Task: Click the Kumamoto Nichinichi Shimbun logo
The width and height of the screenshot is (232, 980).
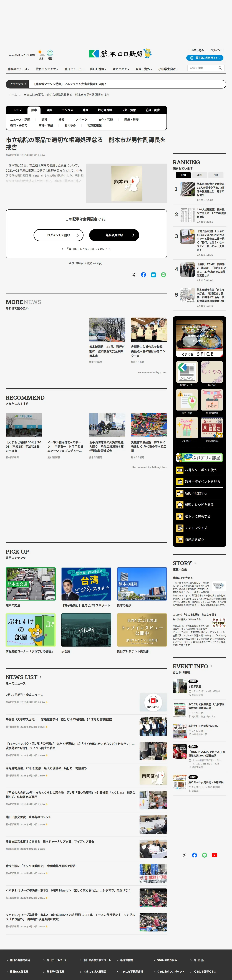Action: pyautogui.click(x=120, y=54)
